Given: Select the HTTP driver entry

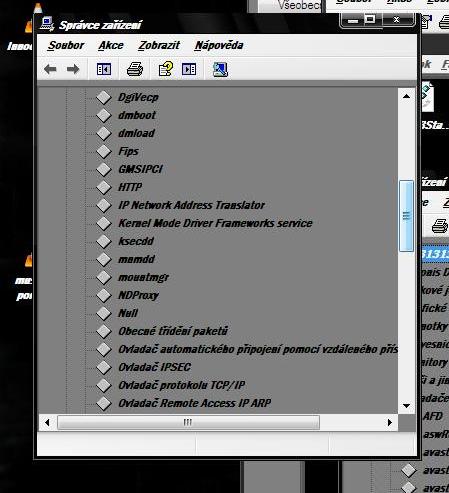Looking at the screenshot, I should pyautogui.click(x=130, y=187).
